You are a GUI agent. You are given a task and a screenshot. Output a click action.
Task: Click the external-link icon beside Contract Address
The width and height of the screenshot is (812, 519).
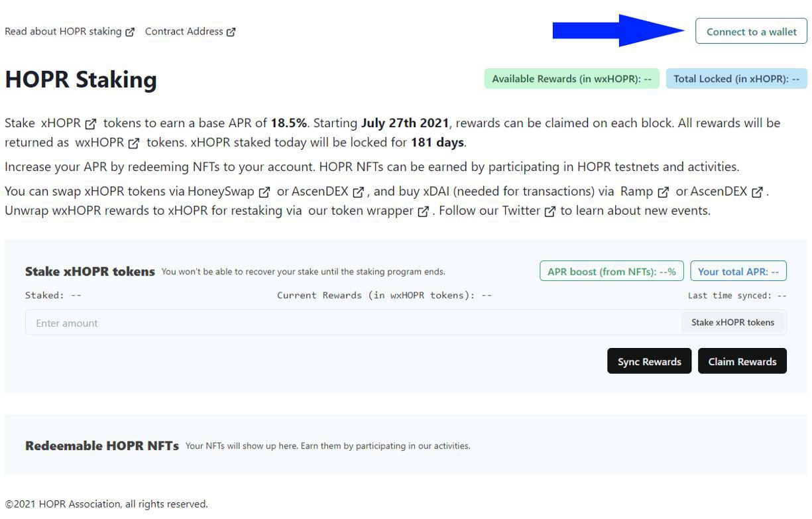(x=231, y=32)
